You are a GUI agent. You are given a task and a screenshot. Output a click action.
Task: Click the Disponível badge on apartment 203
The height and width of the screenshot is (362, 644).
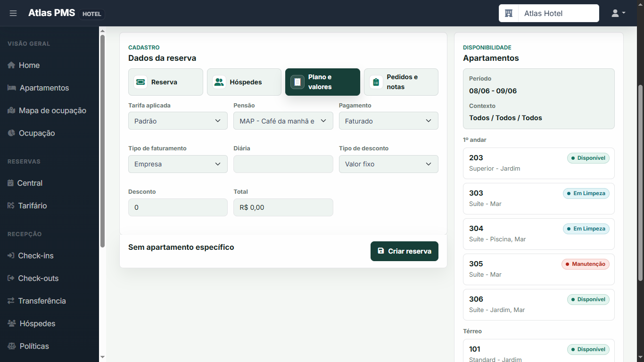[588, 158]
